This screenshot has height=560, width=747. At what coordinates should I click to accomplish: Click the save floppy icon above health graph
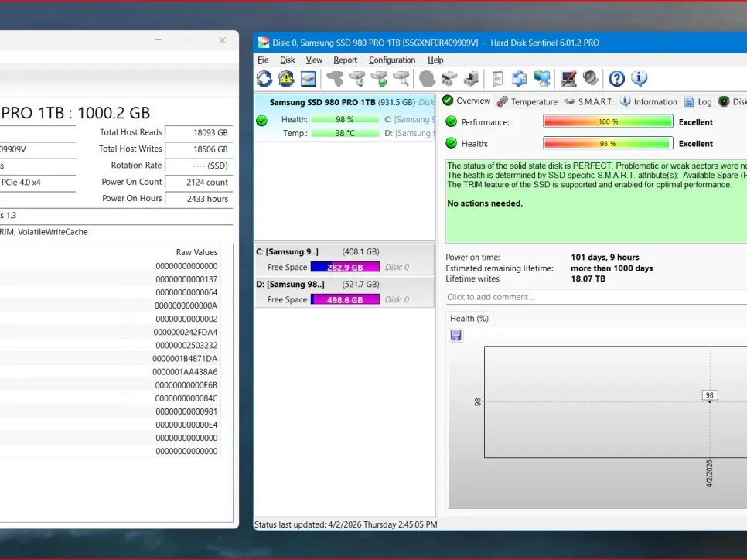455,335
